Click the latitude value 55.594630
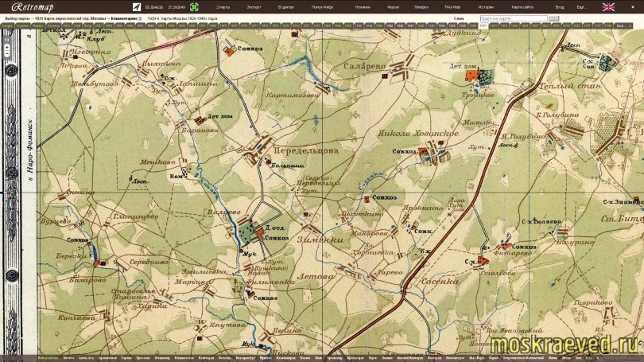The image size is (644, 362). point(154,7)
